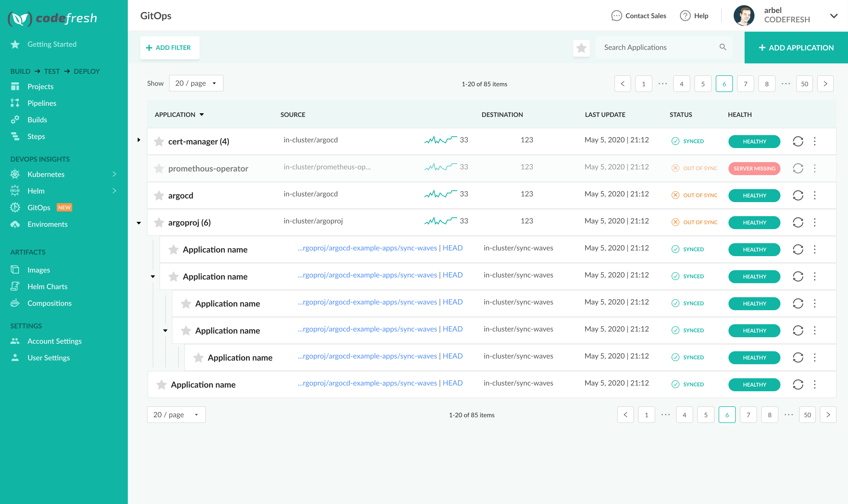Favorite the promethous-operator application
This screenshot has height=504, width=848.
pyautogui.click(x=158, y=168)
